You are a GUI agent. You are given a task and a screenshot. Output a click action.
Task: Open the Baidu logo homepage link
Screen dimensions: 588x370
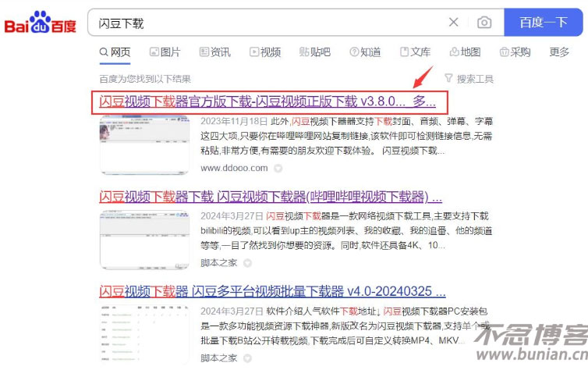pos(40,23)
